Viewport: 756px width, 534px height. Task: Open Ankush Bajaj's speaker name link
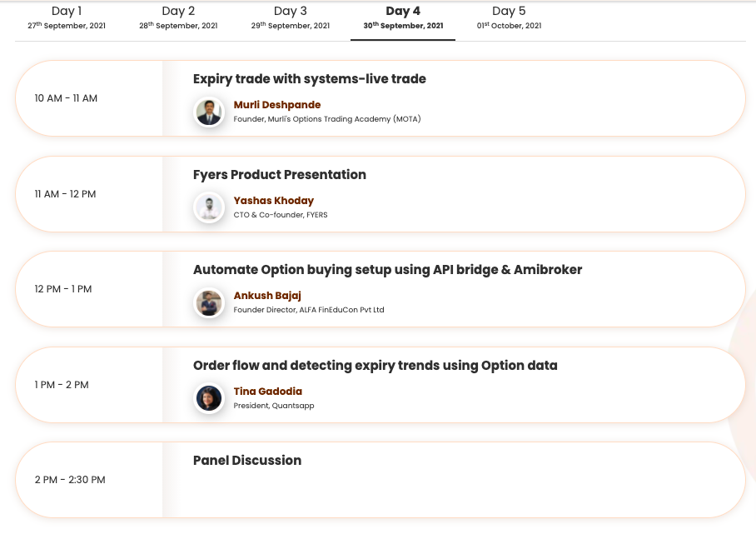click(267, 296)
